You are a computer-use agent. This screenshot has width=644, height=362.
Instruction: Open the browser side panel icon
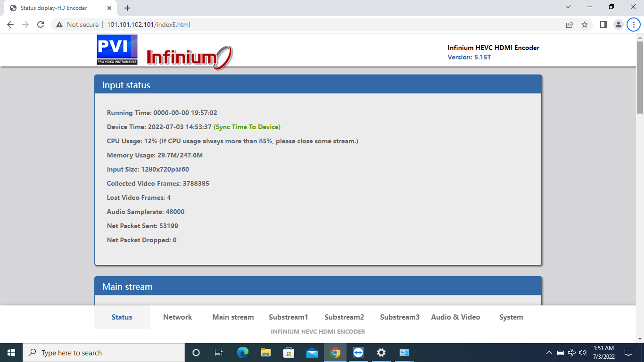[603, 25]
